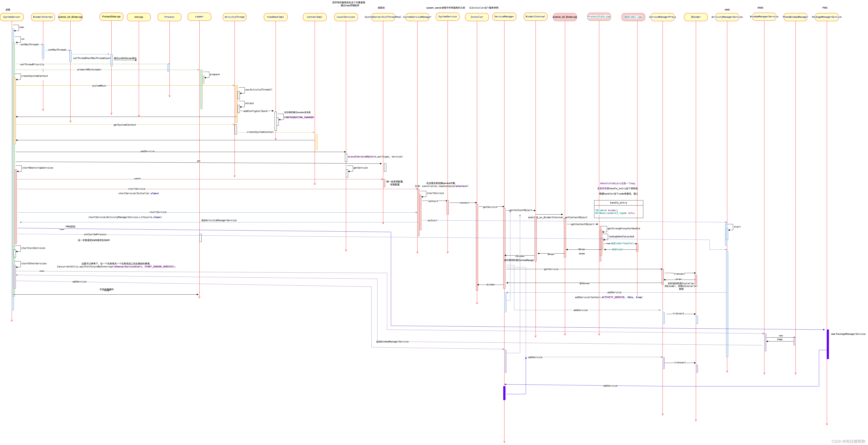
Task: Select the ViewRootImpl lifeline box
Action: pyautogui.click(x=275, y=17)
